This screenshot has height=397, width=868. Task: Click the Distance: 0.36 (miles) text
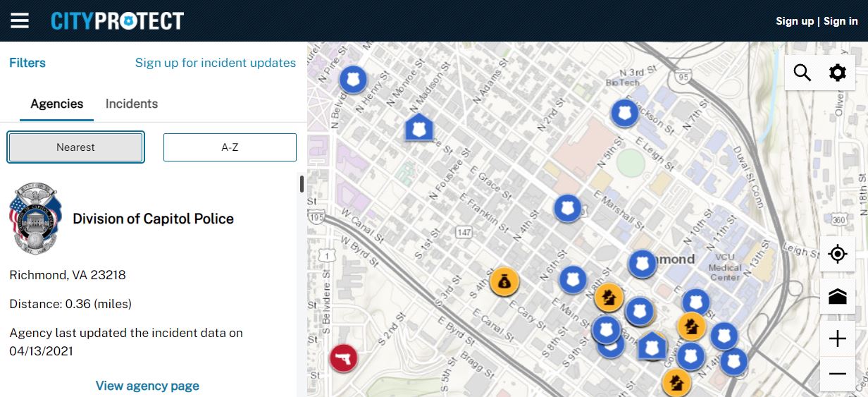[70, 304]
